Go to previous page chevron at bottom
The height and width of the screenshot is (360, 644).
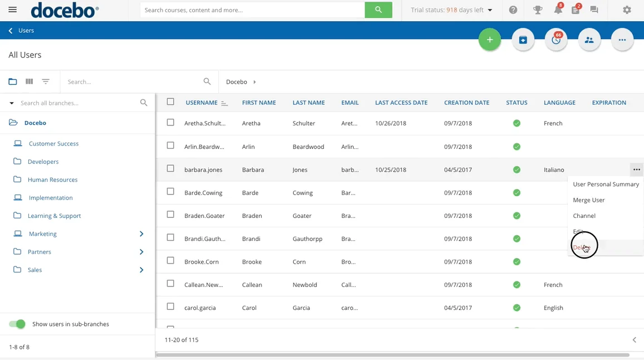click(634, 340)
